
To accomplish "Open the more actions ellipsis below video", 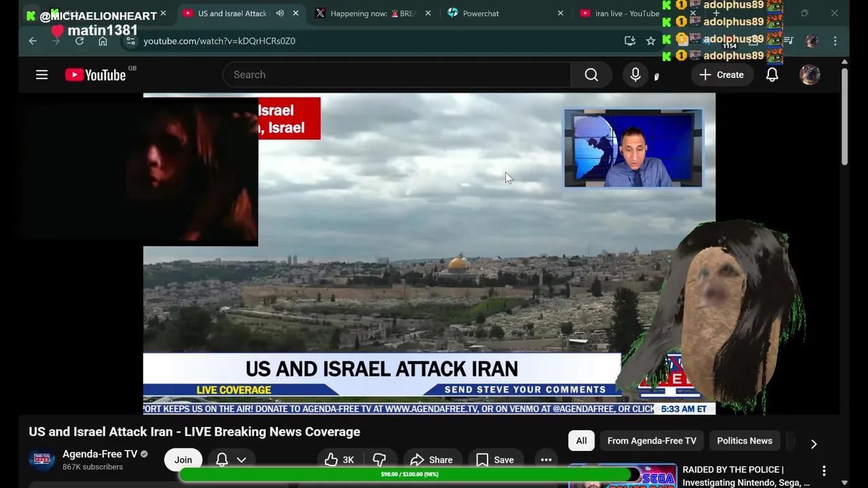I will point(546,460).
